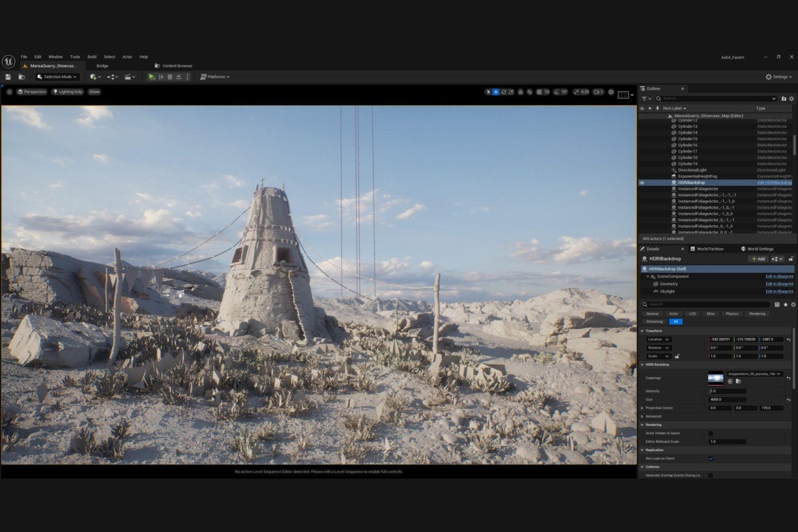Click the Intensity value slider field
798x532 pixels.
click(x=727, y=392)
